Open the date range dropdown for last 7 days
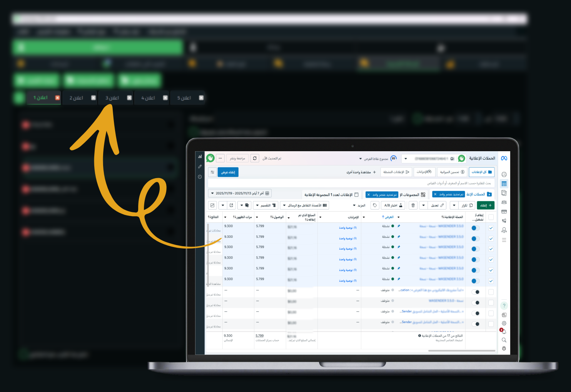The width and height of the screenshot is (571, 392). (x=240, y=193)
